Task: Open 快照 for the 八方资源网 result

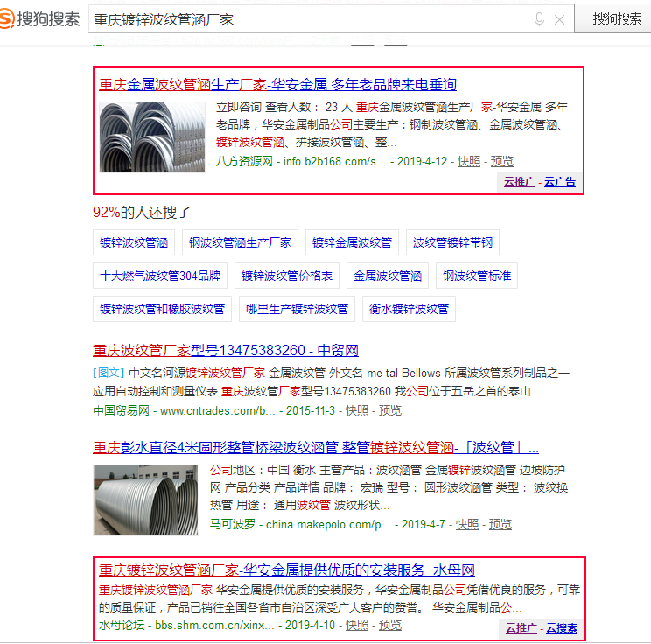Action: coord(469,162)
